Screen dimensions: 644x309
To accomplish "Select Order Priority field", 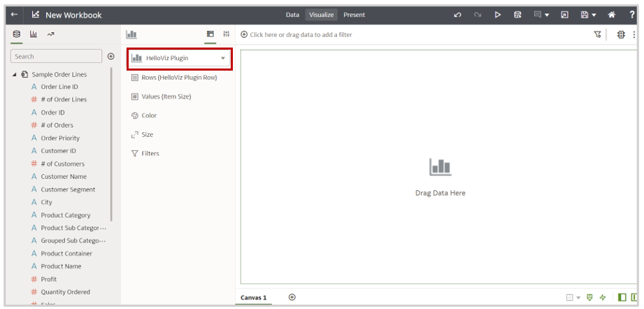I will (60, 138).
